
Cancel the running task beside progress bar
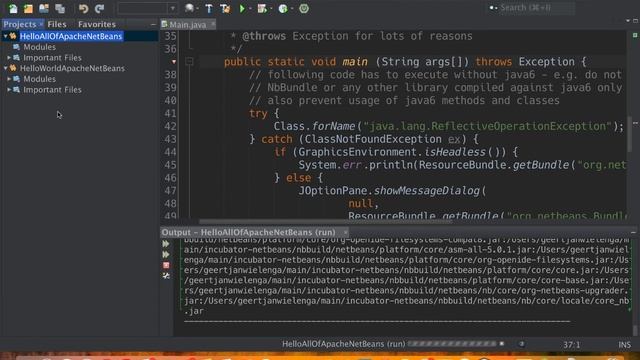click(502, 344)
